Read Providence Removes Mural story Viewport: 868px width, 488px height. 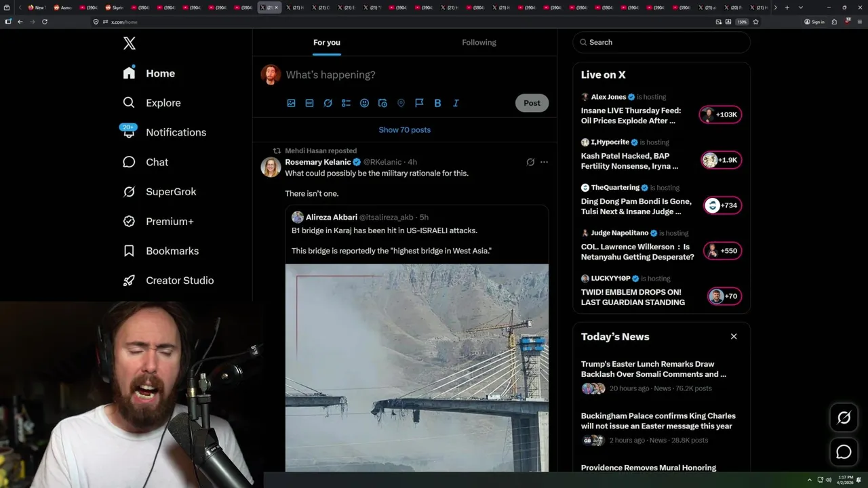pyautogui.click(x=648, y=468)
